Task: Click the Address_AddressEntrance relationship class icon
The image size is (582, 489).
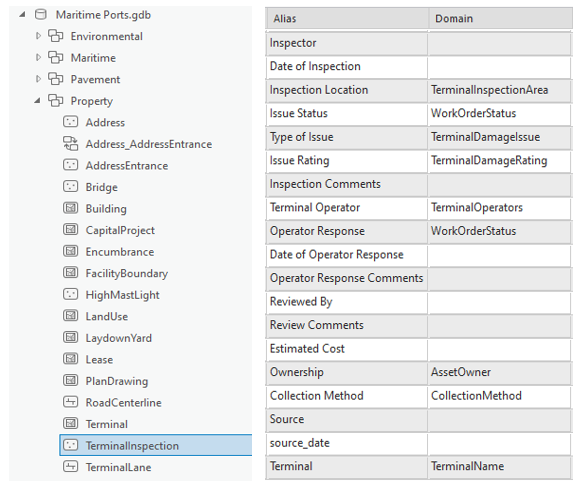Action: [x=71, y=144]
